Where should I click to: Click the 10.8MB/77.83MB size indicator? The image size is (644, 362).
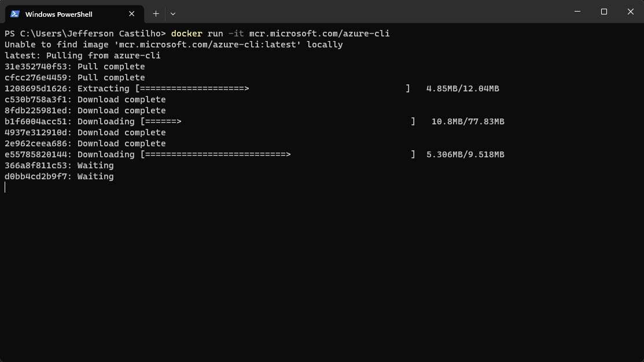click(x=466, y=121)
